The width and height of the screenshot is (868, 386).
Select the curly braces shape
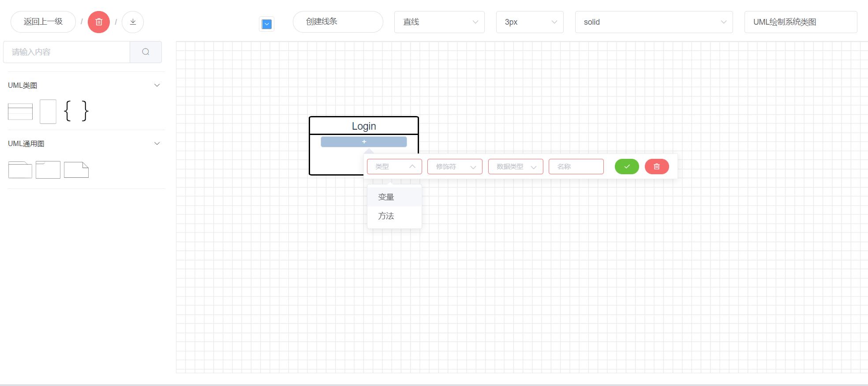(76, 111)
